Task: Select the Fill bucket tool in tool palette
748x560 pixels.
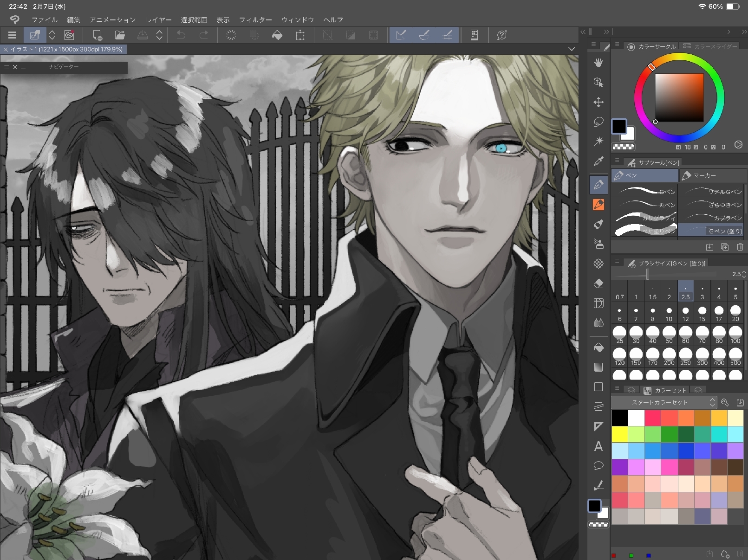Action: pos(598,348)
